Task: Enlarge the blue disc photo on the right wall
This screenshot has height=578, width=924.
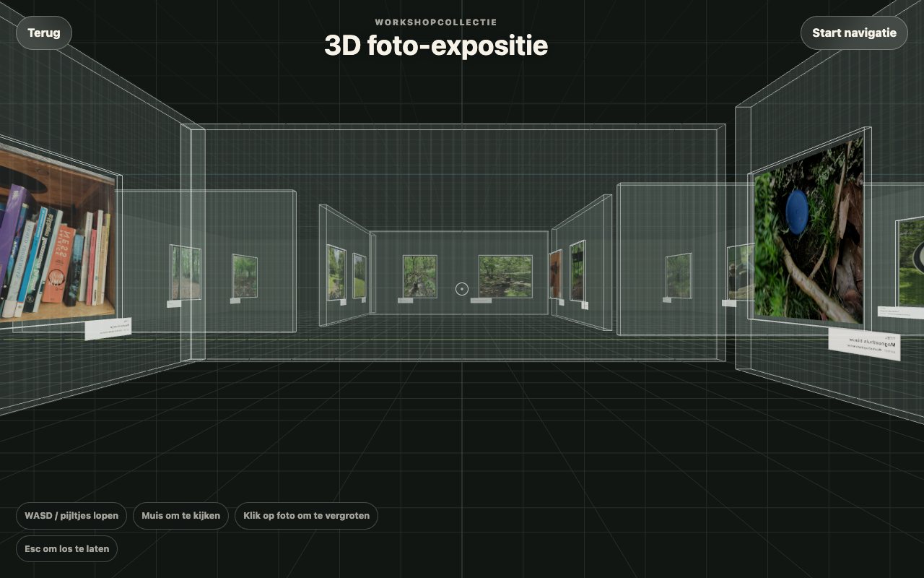Action: tap(808, 230)
